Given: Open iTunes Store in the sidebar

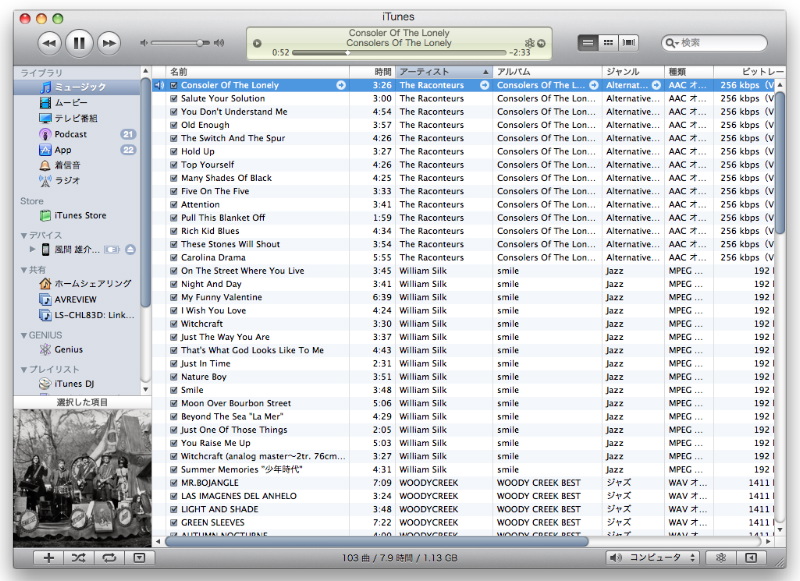Looking at the screenshot, I should pyautogui.click(x=80, y=215).
